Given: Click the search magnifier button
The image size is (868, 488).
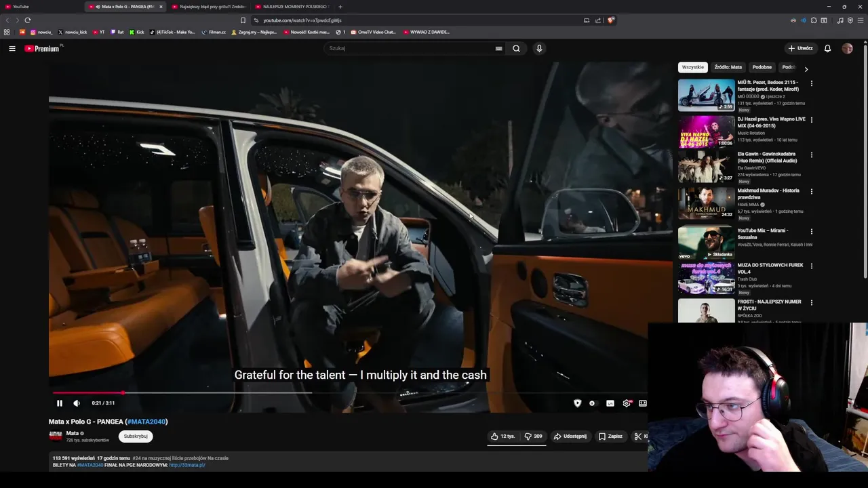Looking at the screenshot, I should 516,48.
